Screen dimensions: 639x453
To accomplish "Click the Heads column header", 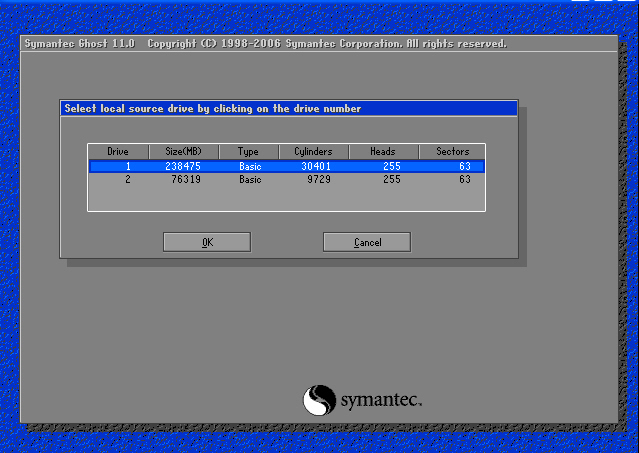I will point(383,152).
